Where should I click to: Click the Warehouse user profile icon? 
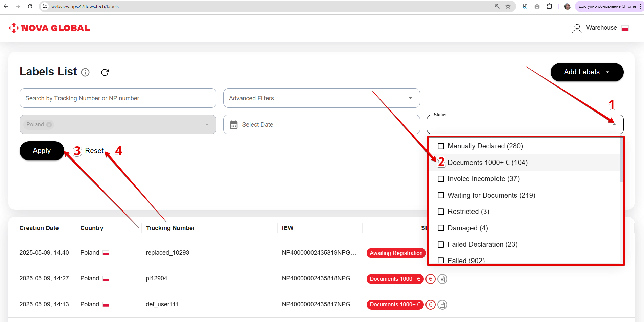pyautogui.click(x=577, y=28)
